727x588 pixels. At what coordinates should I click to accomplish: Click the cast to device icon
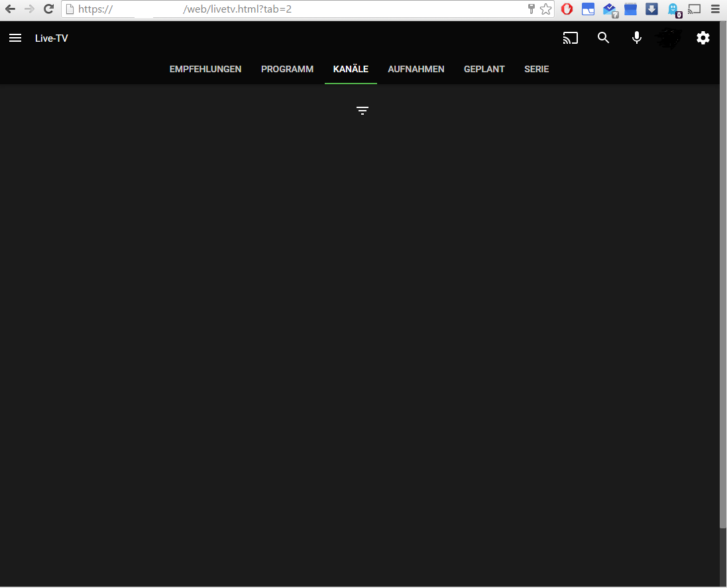(x=571, y=38)
